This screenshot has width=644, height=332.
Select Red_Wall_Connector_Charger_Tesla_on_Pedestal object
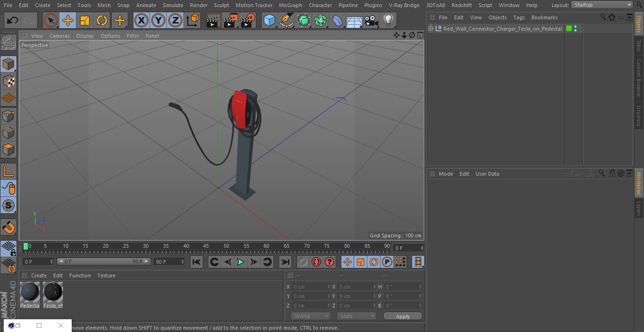tap(503, 29)
